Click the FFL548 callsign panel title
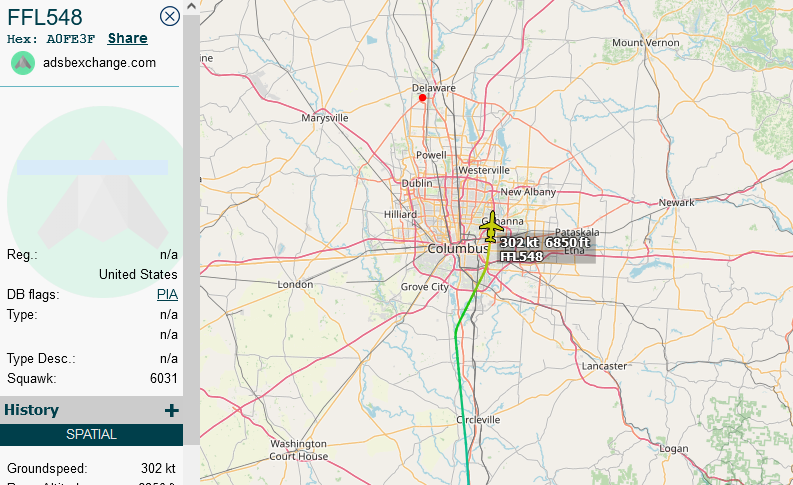The width and height of the screenshot is (793, 485). 45,16
